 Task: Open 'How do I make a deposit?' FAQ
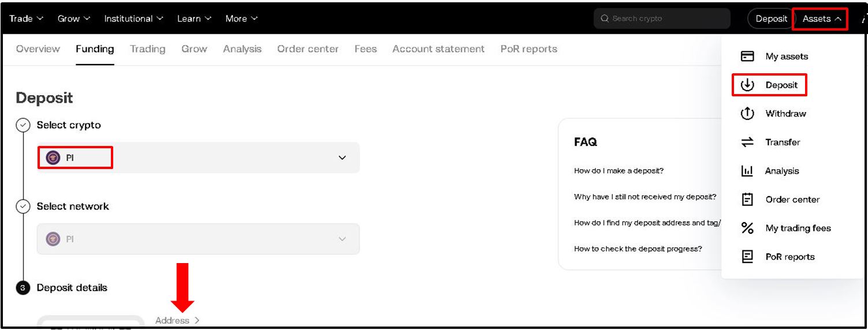(x=619, y=171)
